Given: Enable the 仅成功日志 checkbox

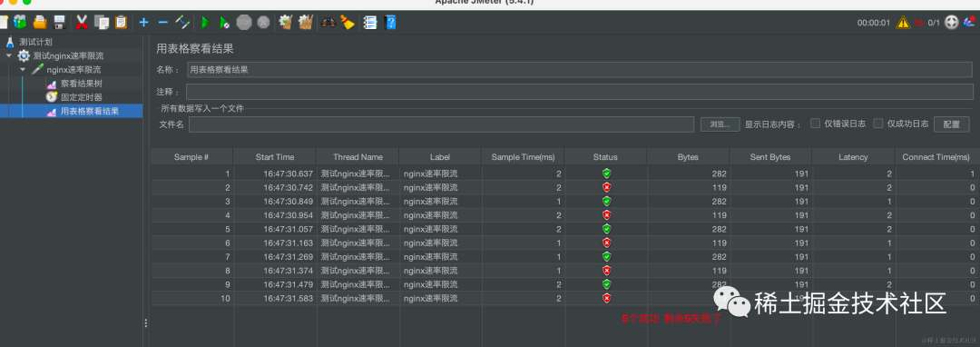Looking at the screenshot, I should (878, 124).
